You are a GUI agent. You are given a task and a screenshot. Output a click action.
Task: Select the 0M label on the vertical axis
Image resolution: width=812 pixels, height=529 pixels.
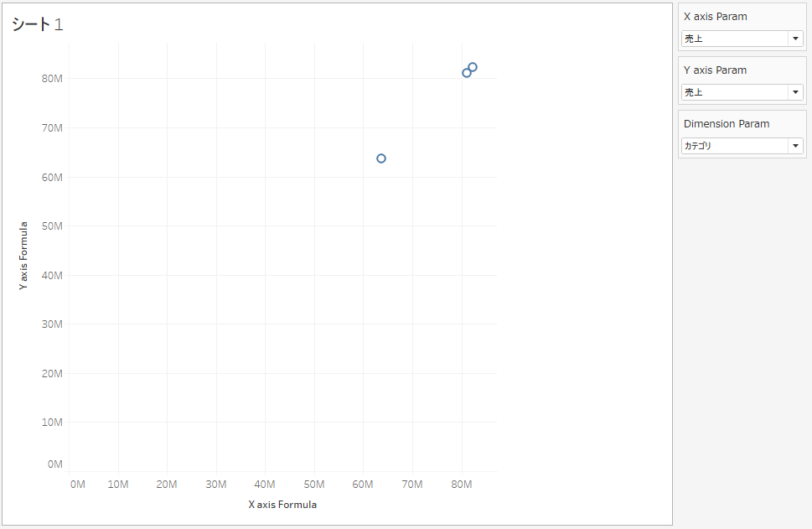55,464
